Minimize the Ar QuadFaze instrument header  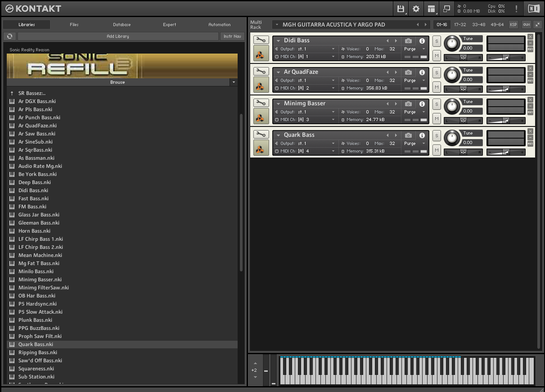[x=530, y=74]
